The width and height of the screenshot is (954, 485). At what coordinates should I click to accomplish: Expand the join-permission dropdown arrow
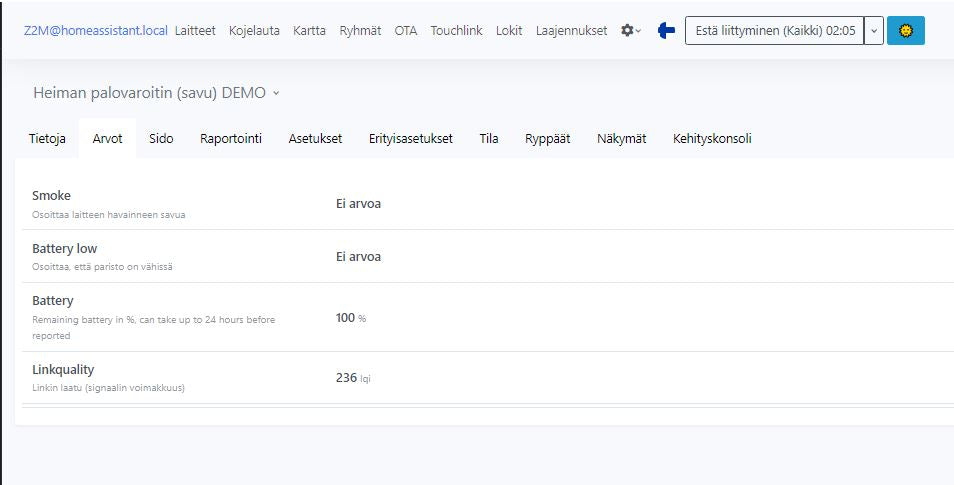pos(874,30)
